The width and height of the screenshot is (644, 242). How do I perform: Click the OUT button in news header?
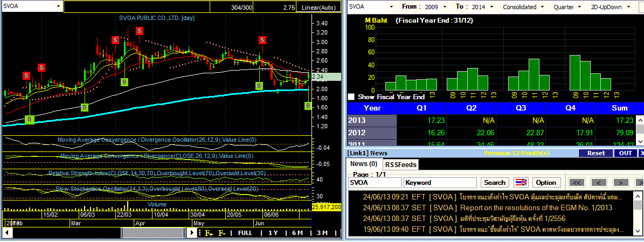[x=626, y=153]
